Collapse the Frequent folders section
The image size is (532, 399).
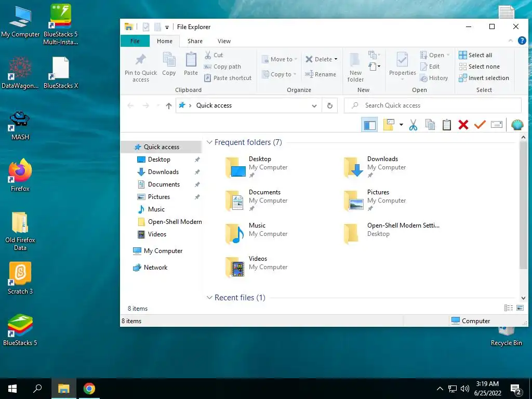pyautogui.click(x=209, y=142)
